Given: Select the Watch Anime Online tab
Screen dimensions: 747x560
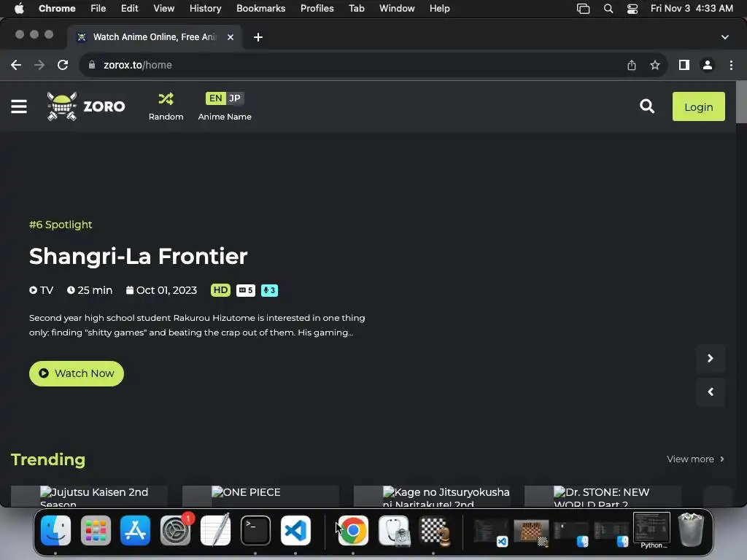Looking at the screenshot, I should click(155, 37).
